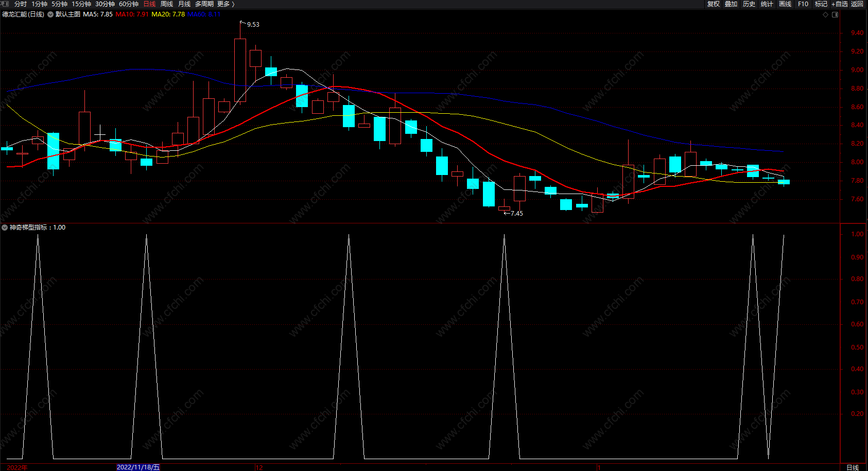
Task: Click the 返回 back button
Action: click(x=857, y=4)
